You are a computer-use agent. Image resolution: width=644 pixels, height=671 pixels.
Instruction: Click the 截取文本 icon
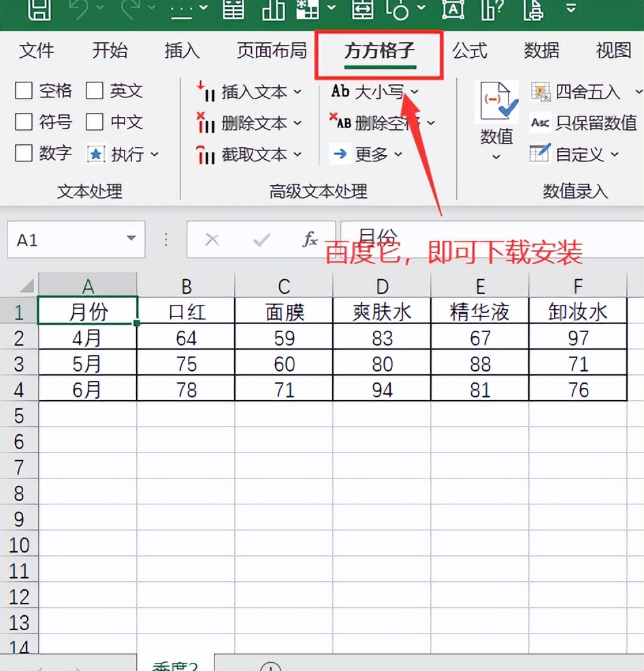[206, 155]
